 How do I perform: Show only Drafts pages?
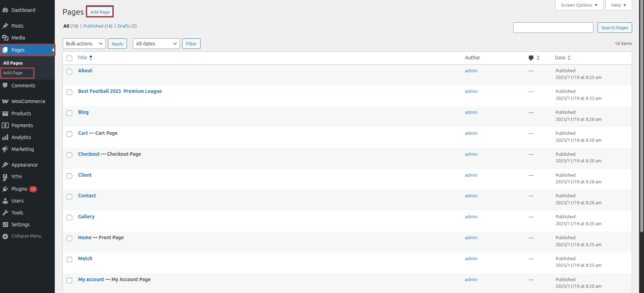tap(124, 26)
